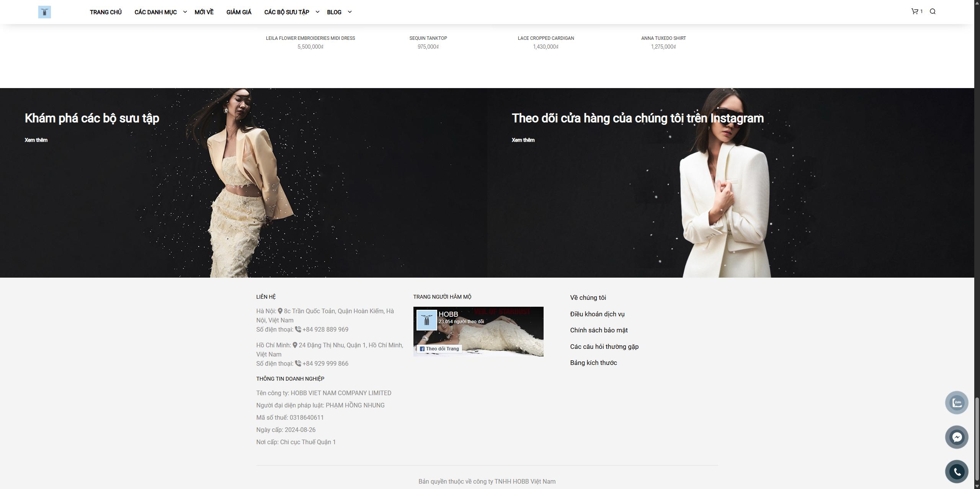The height and width of the screenshot is (489, 980).
Task: Click Xem thêm under Instagram heading
Action: coord(523,140)
